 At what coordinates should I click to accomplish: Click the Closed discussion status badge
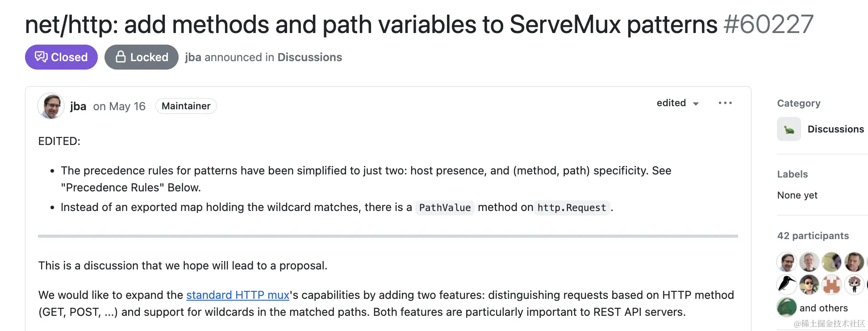click(61, 57)
